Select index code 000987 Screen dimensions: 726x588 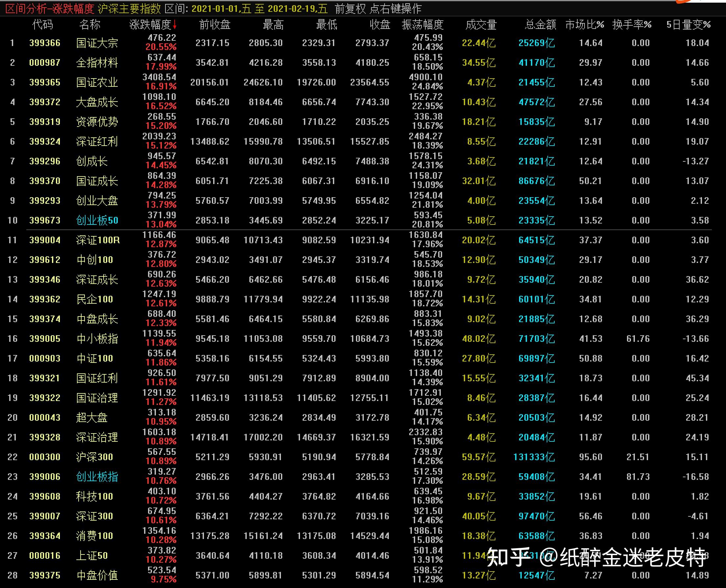(45, 63)
